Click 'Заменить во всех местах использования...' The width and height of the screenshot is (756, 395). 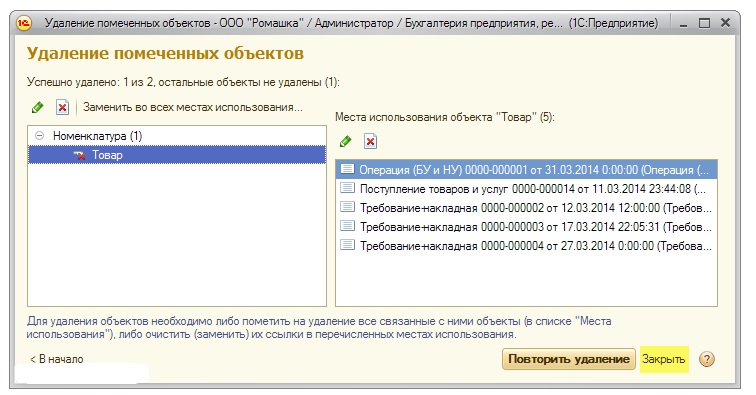pyautogui.click(x=192, y=107)
